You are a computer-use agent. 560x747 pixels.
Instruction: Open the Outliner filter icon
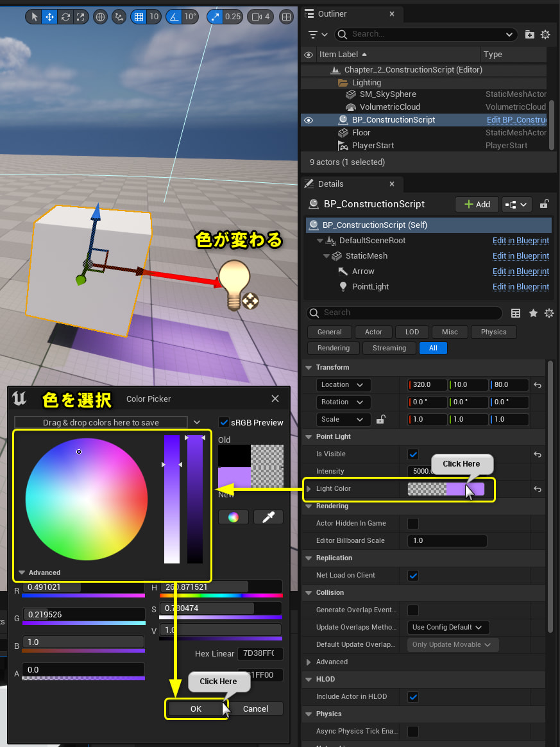(x=312, y=34)
